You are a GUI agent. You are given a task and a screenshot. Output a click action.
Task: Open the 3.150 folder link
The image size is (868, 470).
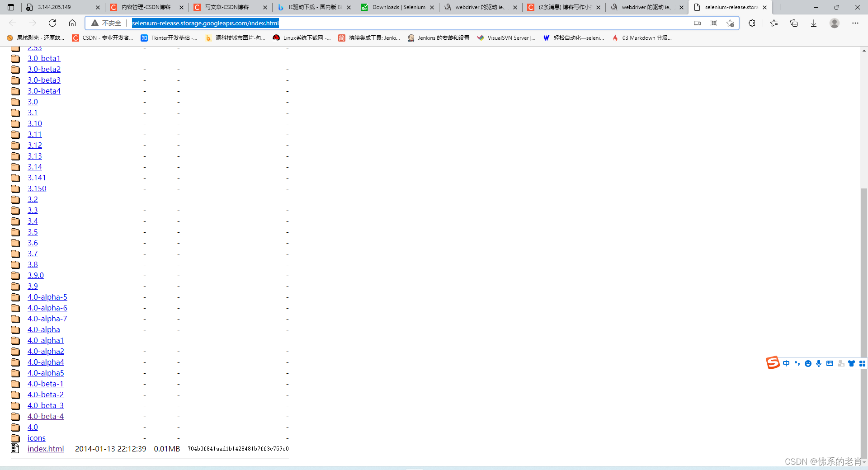tap(37, 188)
